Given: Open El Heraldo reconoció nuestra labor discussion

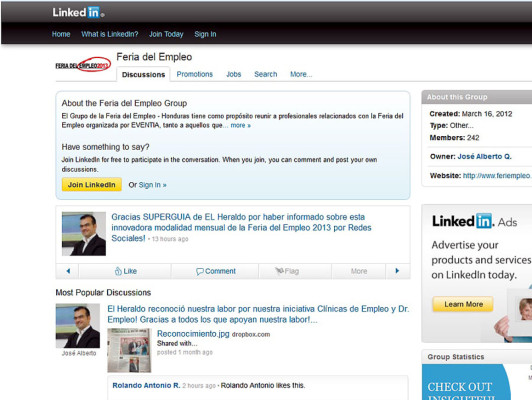Looking at the screenshot, I should click(258, 314).
